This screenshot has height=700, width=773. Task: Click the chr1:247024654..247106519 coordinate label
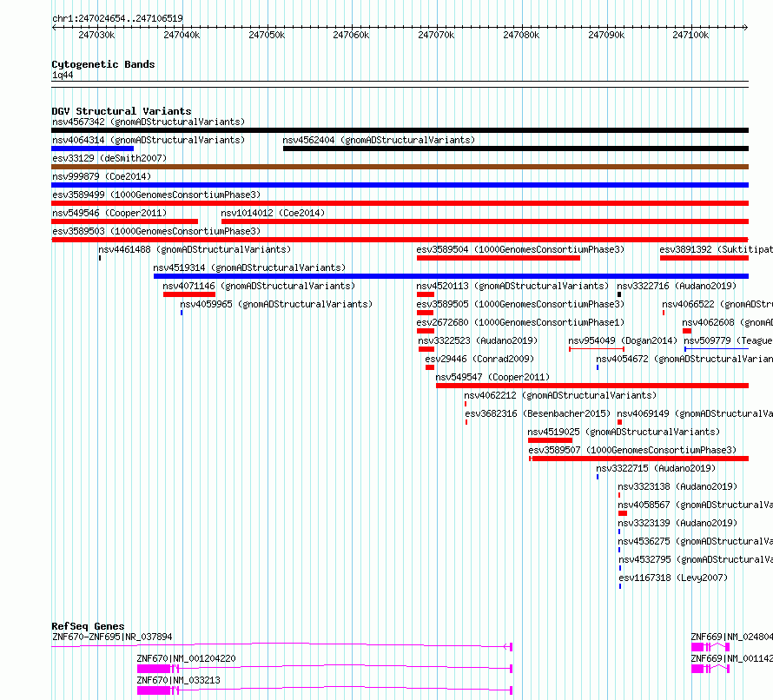click(117, 18)
